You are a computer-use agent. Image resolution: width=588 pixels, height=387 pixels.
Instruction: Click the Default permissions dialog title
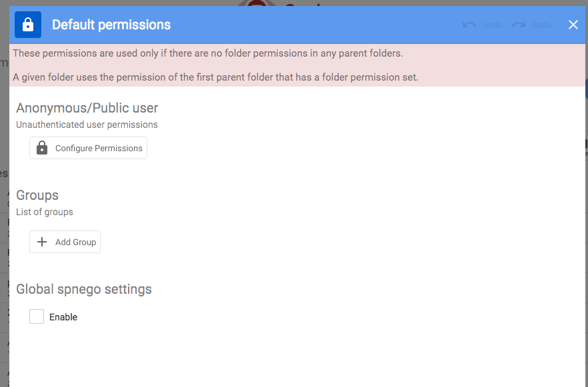111,25
